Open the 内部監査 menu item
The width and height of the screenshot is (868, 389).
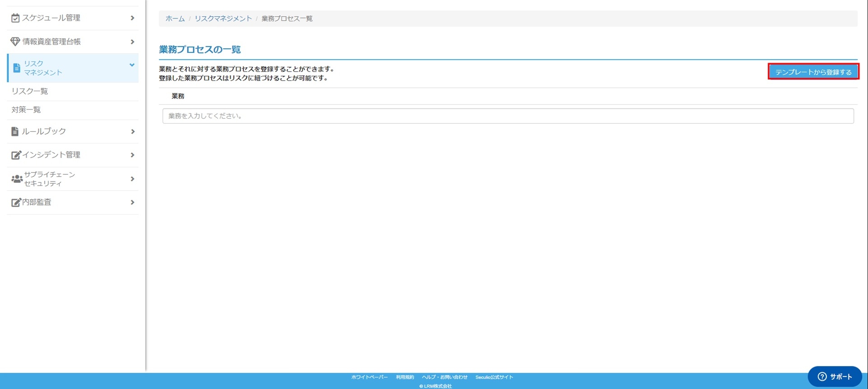[x=73, y=202]
